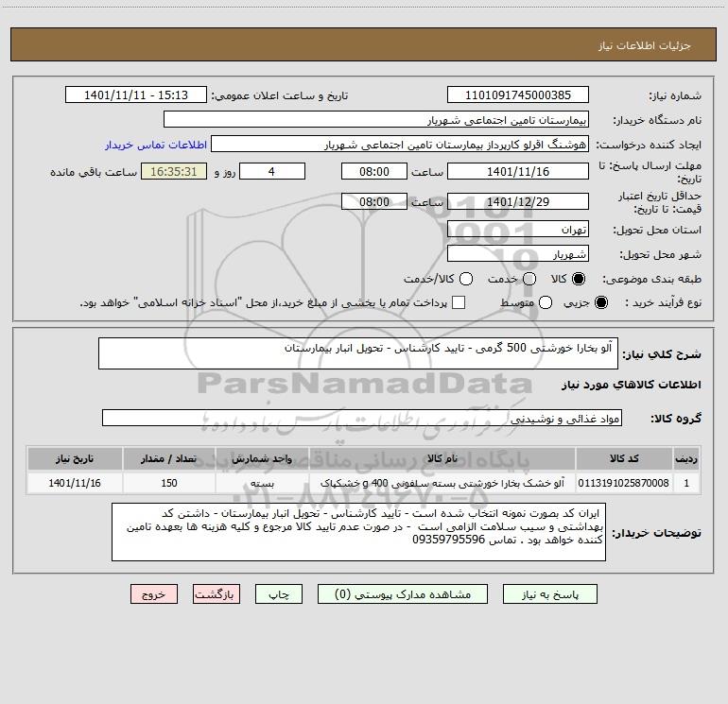Click the پاسخ به نیاز button
This screenshot has width=728, height=704.
(550, 594)
